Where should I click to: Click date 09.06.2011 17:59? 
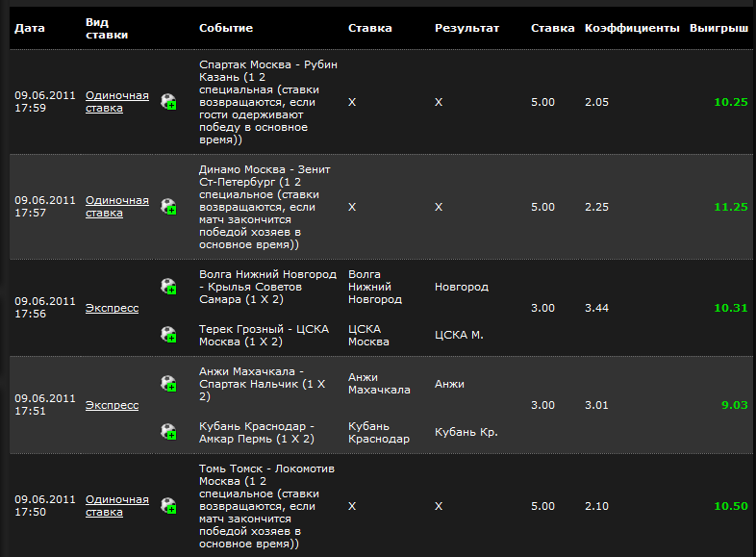[45, 102]
